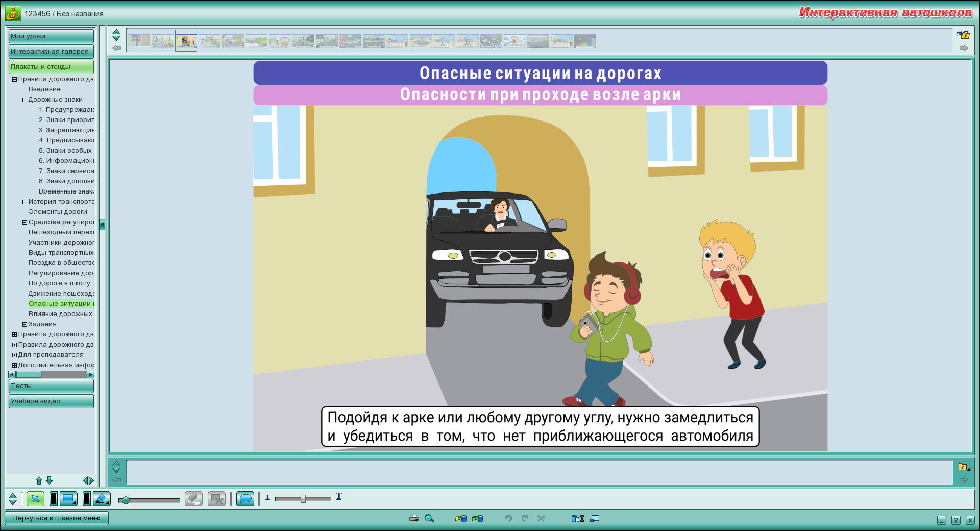The height and width of the screenshot is (531, 980).
Task: Click the eraser tool icon
Action: 193,499
